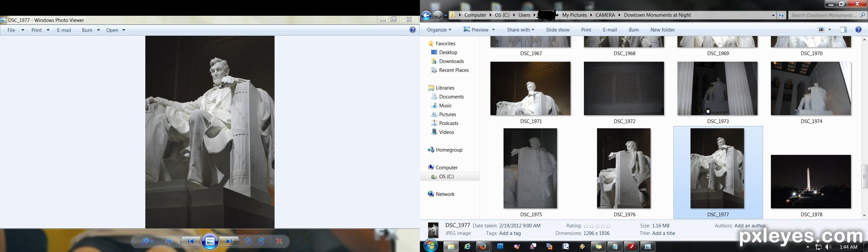Click My Pictures in address breadcrumb

pyautogui.click(x=574, y=15)
